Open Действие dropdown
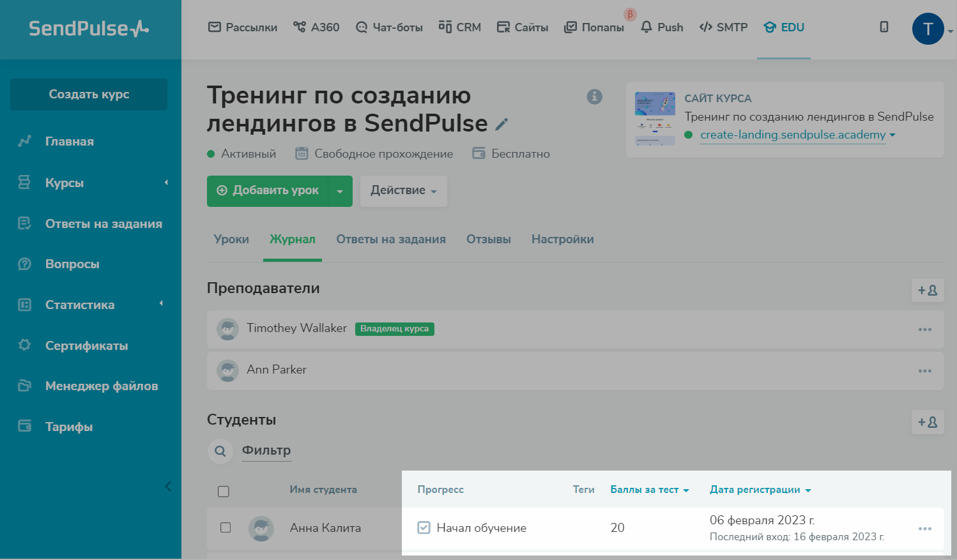957x560 pixels. coord(404,191)
